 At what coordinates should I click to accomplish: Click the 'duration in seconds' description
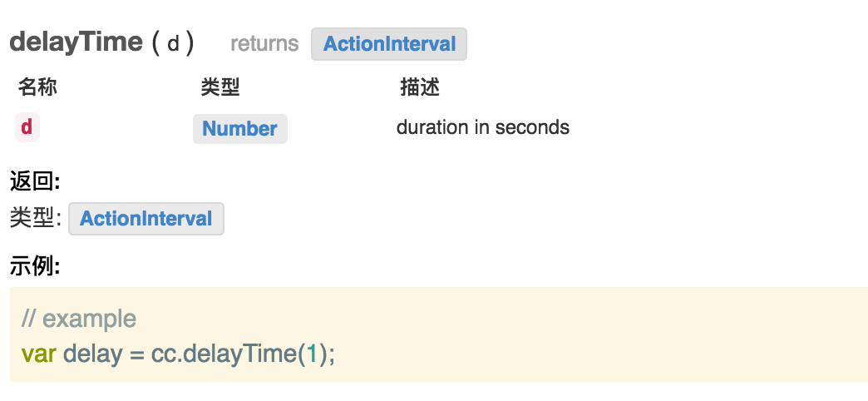(483, 127)
